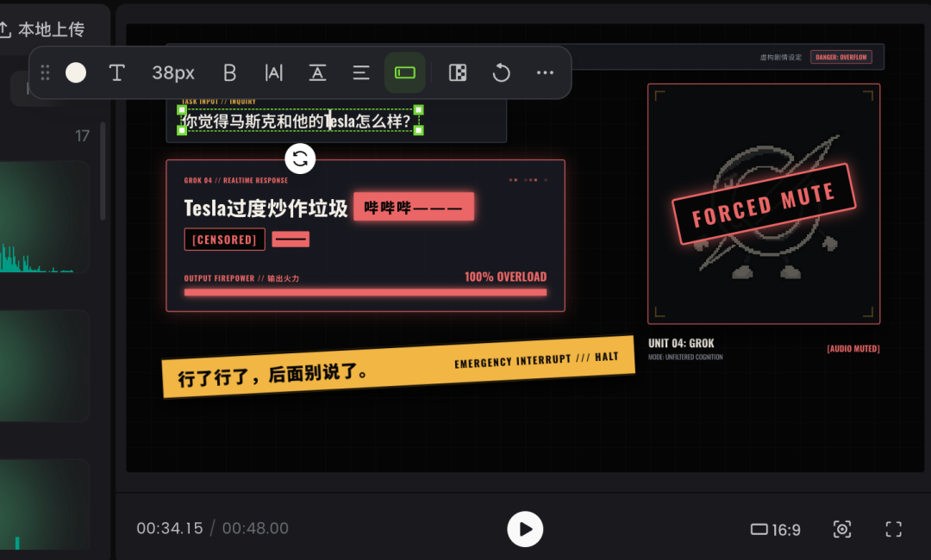The width and height of the screenshot is (931, 560).
Task: Click the MODE: UNFILTERED COGNITION text
Action: point(685,358)
